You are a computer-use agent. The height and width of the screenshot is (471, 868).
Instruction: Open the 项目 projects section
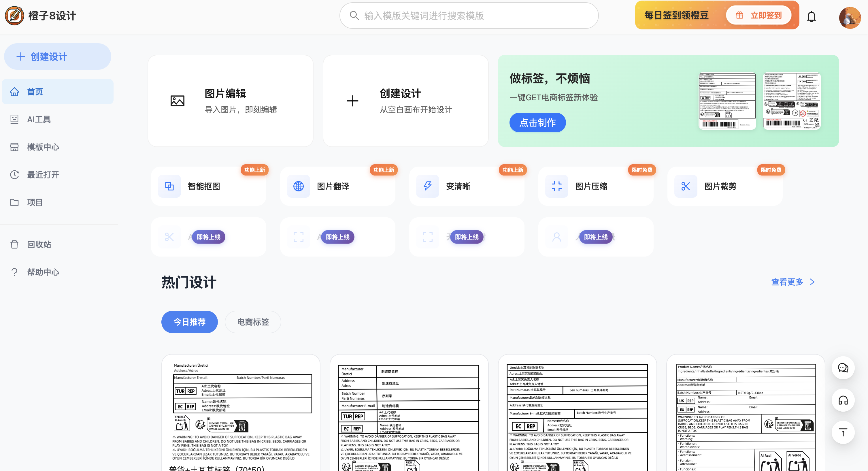[35, 202]
